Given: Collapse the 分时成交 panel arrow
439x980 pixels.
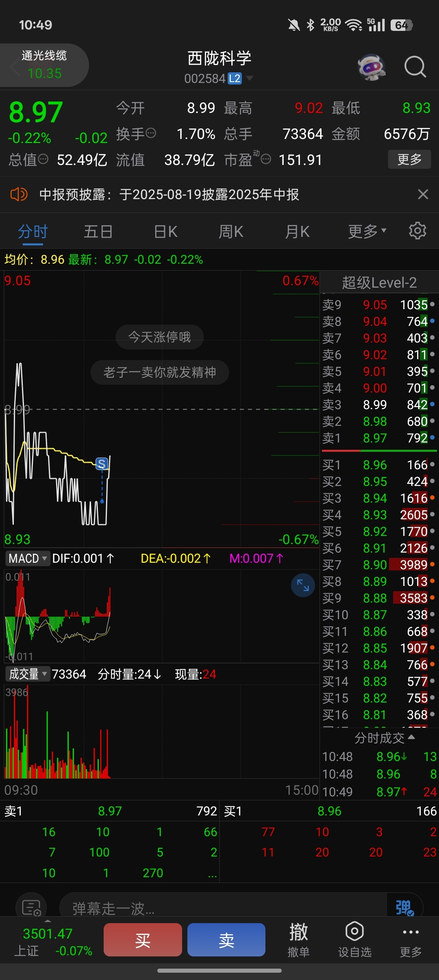Looking at the screenshot, I should tap(411, 737).
